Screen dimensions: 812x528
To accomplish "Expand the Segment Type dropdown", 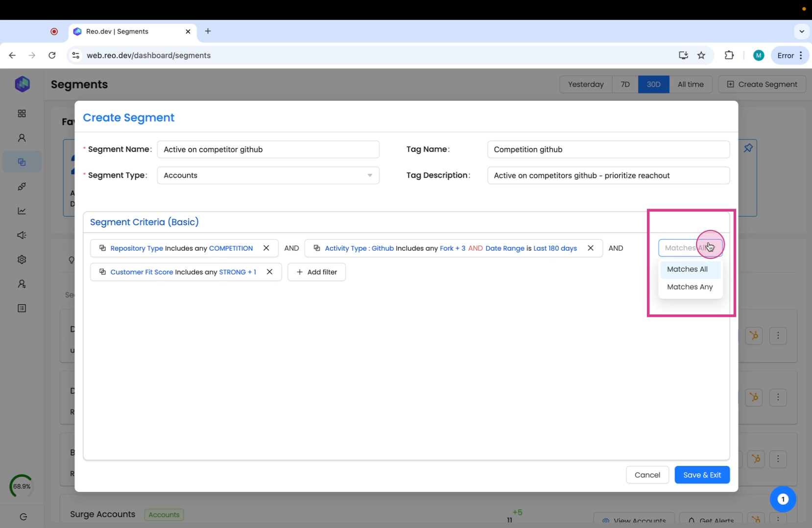I will 268,175.
